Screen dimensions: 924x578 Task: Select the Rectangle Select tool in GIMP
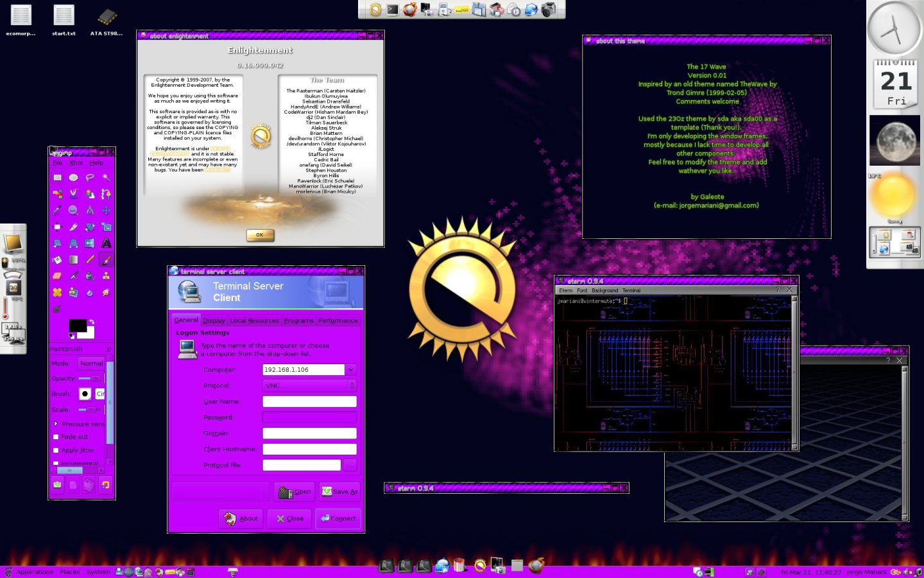point(57,177)
